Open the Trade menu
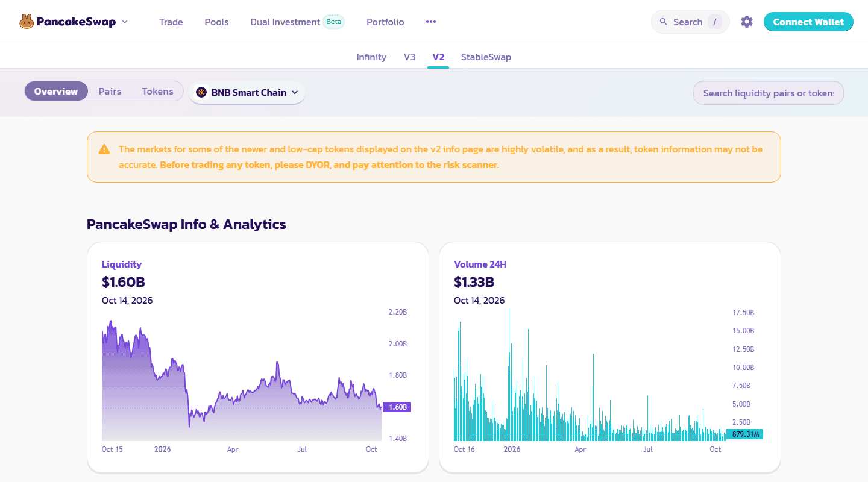The width and height of the screenshot is (868, 482). coord(171,22)
